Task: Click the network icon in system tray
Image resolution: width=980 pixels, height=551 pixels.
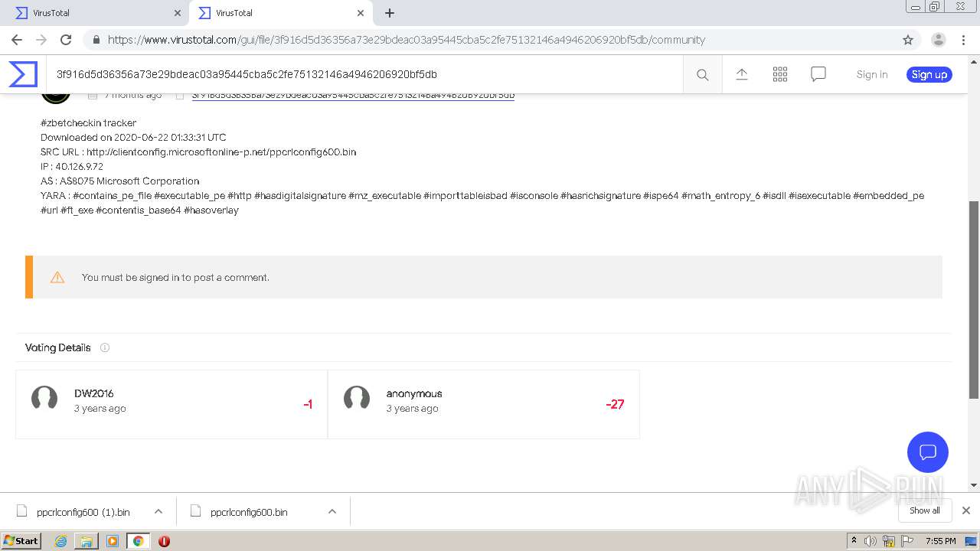Action: [x=889, y=541]
